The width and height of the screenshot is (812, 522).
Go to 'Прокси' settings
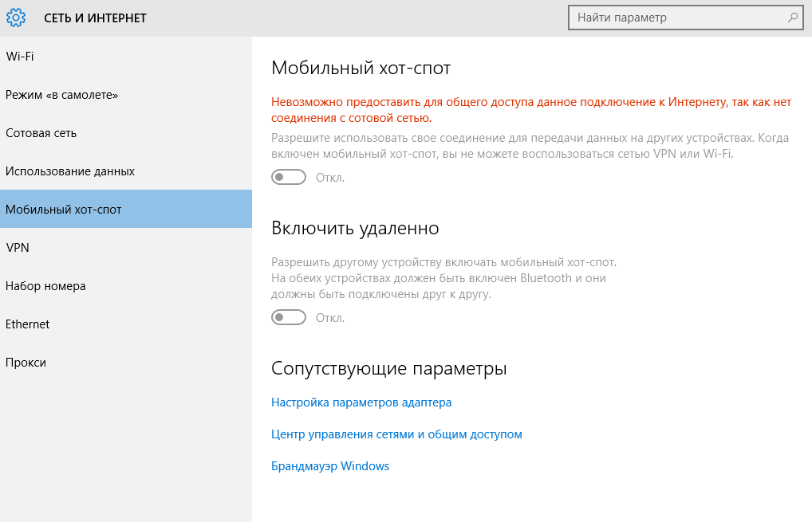26,363
